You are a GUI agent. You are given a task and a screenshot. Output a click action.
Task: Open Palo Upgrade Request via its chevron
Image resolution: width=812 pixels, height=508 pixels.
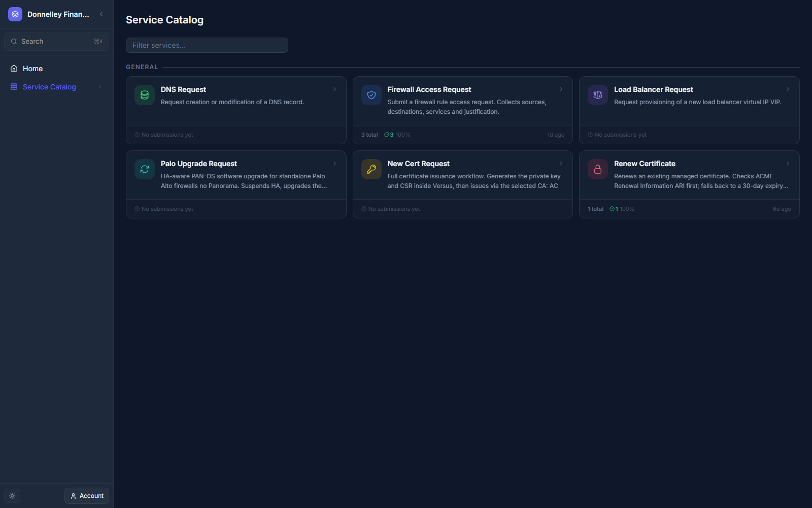click(334, 164)
